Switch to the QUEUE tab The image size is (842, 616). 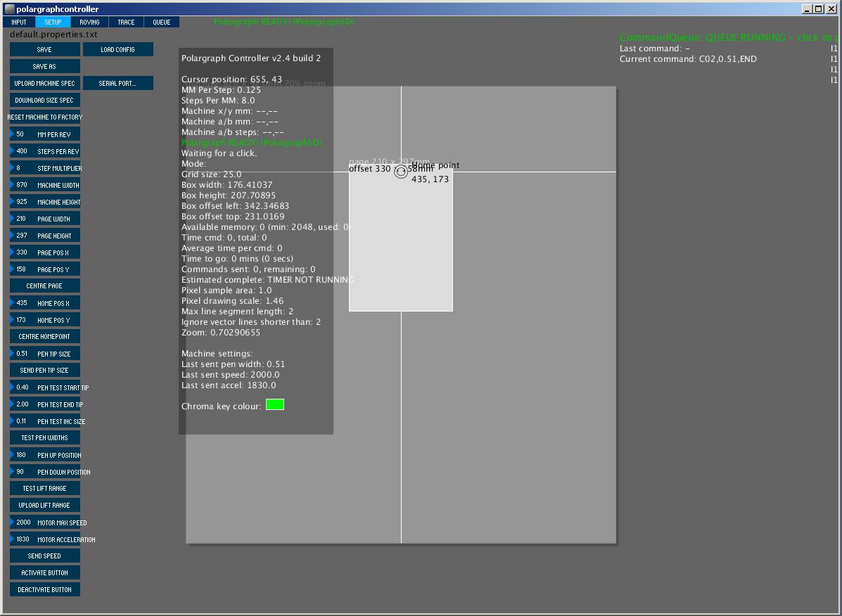point(162,22)
